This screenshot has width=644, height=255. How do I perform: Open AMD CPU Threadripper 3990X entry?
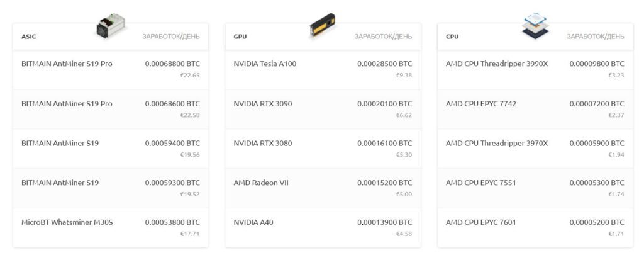pyautogui.click(x=535, y=69)
